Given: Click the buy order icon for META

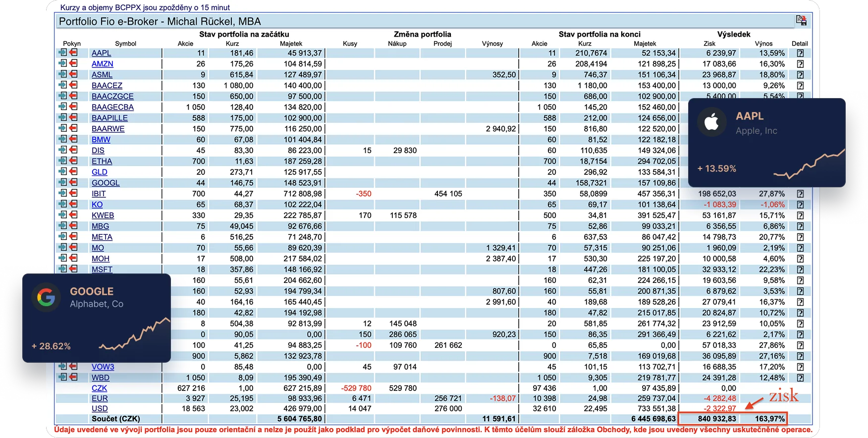Looking at the screenshot, I should click(63, 237).
